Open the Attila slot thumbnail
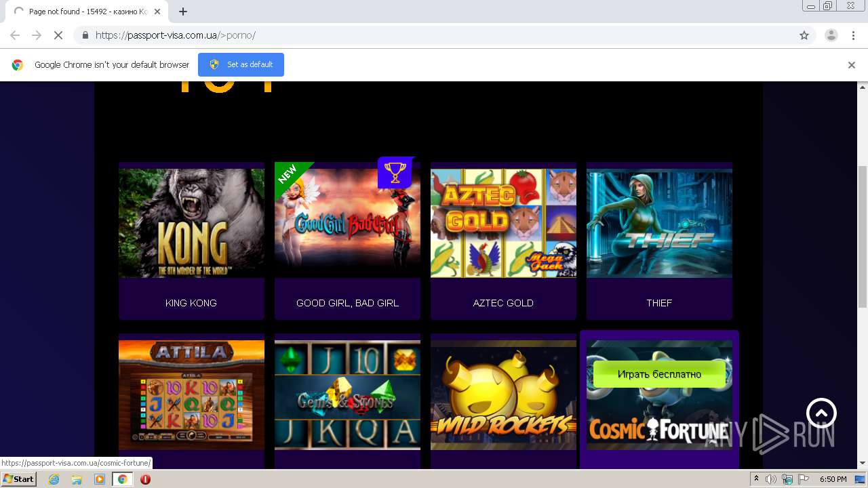Screen dimensions: 868x488 (x=191, y=394)
